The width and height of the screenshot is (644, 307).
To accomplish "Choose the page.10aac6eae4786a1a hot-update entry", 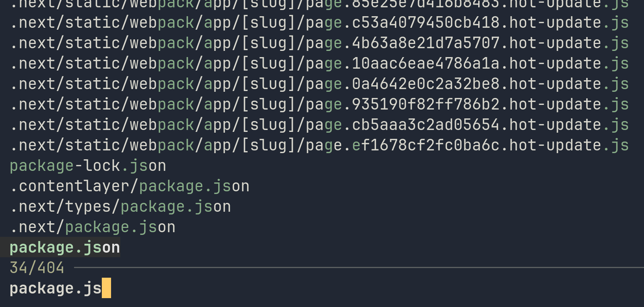I will [319, 64].
